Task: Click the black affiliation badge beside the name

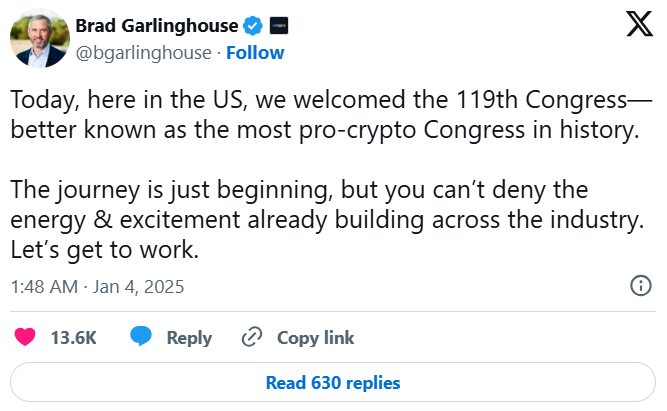Action: tap(280, 26)
